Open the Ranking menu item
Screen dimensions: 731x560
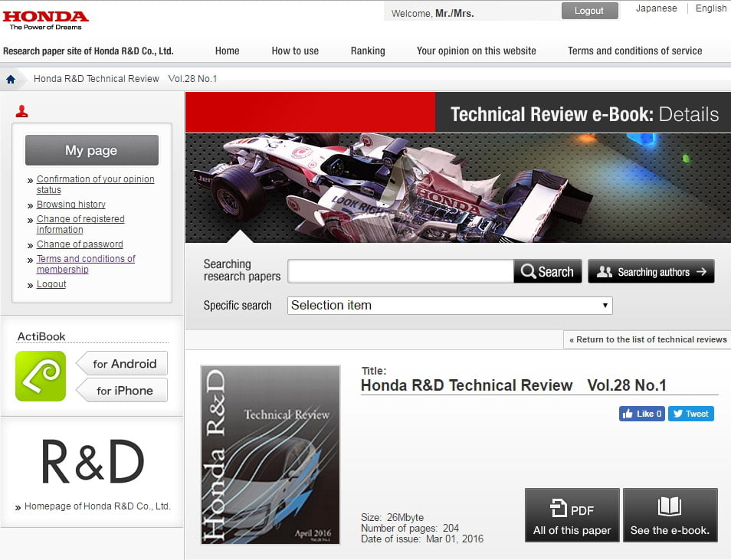(x=368, y=51)
